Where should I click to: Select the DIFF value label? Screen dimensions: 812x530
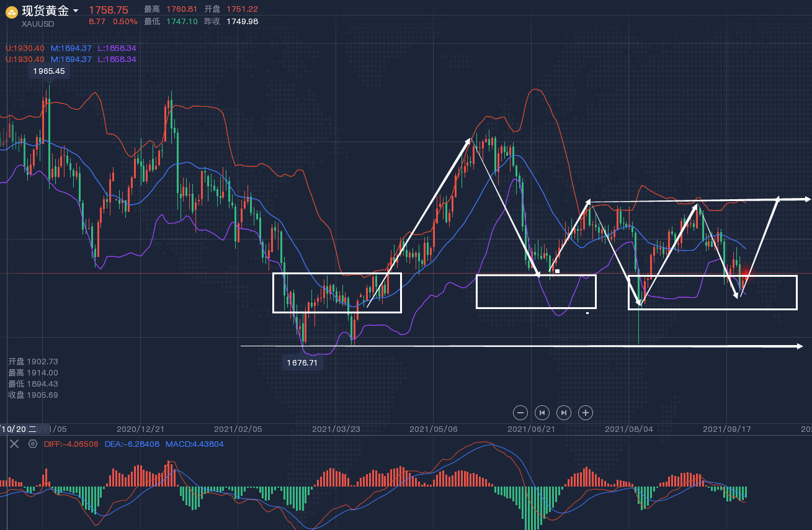(x=71, y=444)
